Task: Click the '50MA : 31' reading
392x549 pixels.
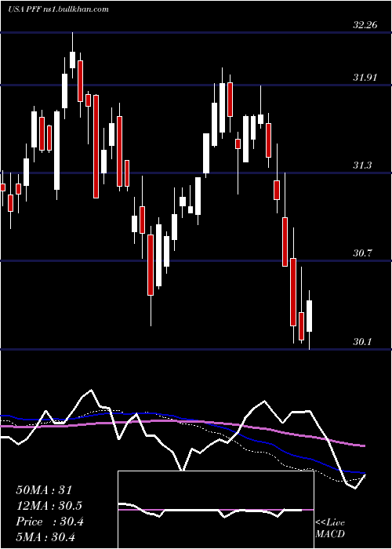Action: (44, 489)
